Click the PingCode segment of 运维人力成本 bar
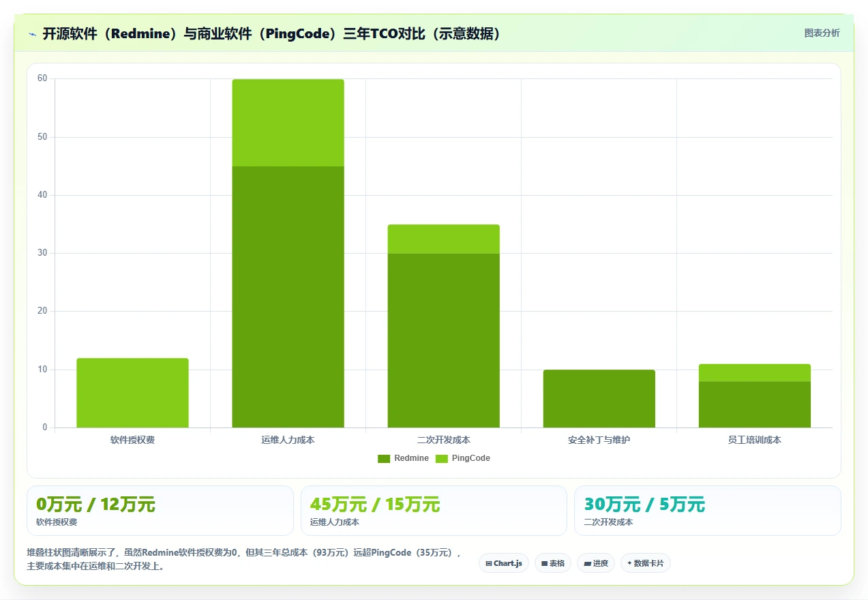 (288, 123)
